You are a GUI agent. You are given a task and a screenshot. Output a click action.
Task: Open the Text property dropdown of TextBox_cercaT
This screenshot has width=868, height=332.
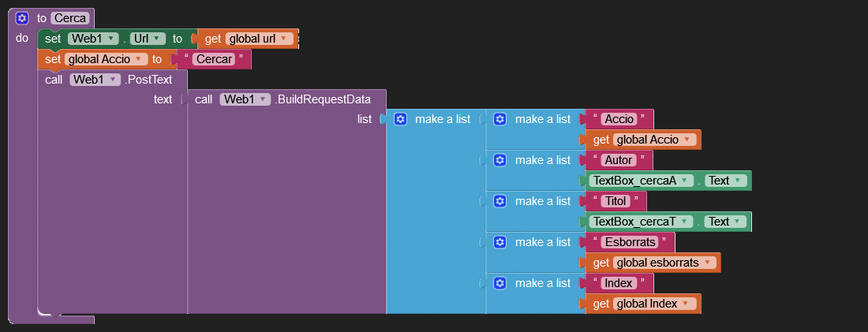(x=737, y=222)
